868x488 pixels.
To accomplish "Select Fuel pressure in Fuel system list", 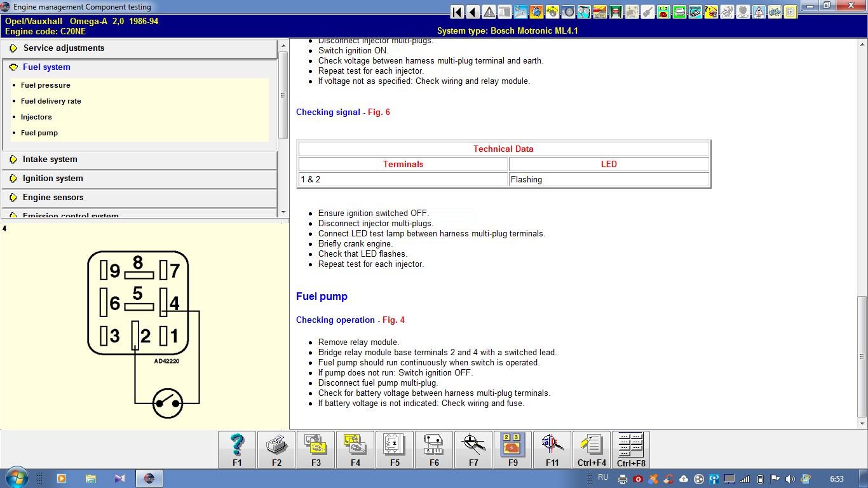I will click(46, 85).
